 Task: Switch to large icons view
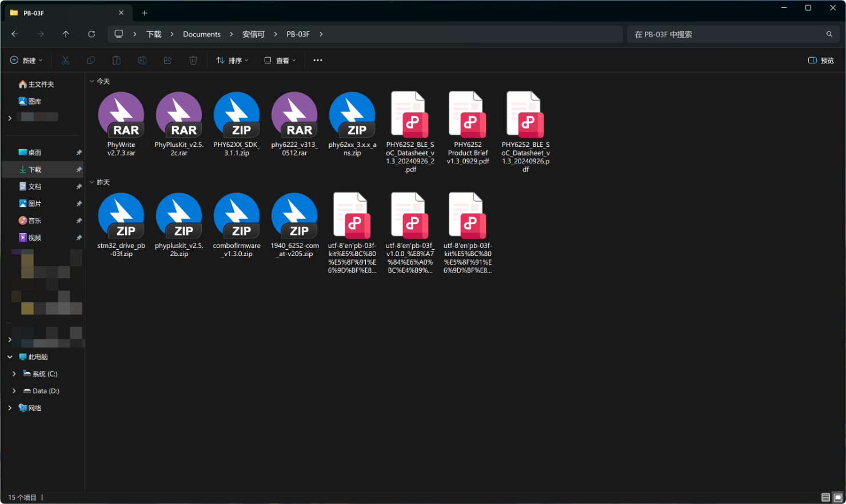[x=838, y=497]
